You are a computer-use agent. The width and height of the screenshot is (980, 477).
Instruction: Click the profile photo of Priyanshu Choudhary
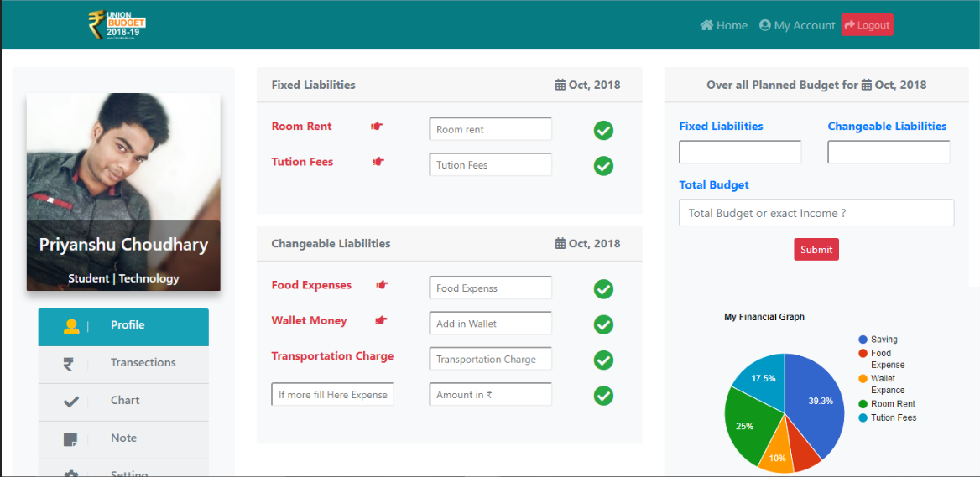123,159
